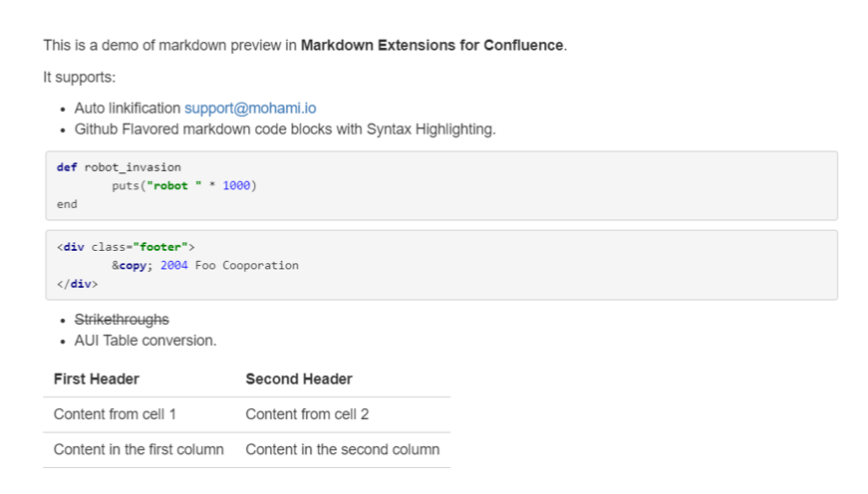Click "2004" in the HTML code block
This screenshot has height=494, width=868.
click(173, 265)
